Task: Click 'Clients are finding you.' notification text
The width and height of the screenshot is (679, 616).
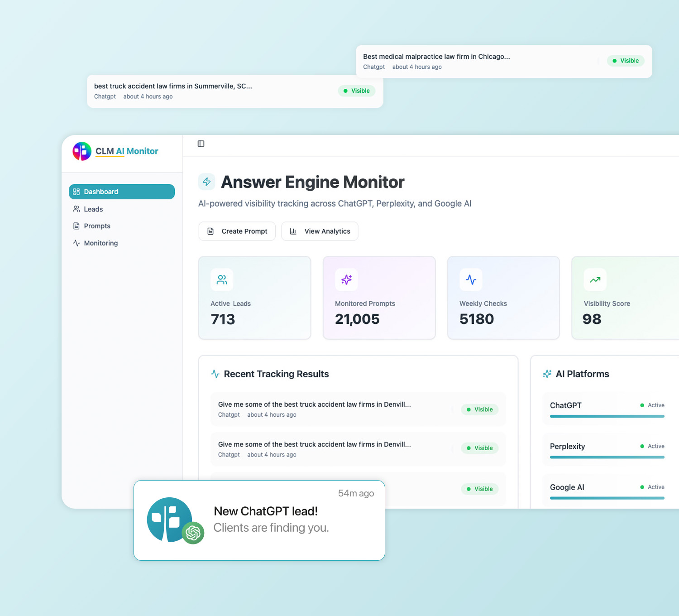Action: coord(271,528)
